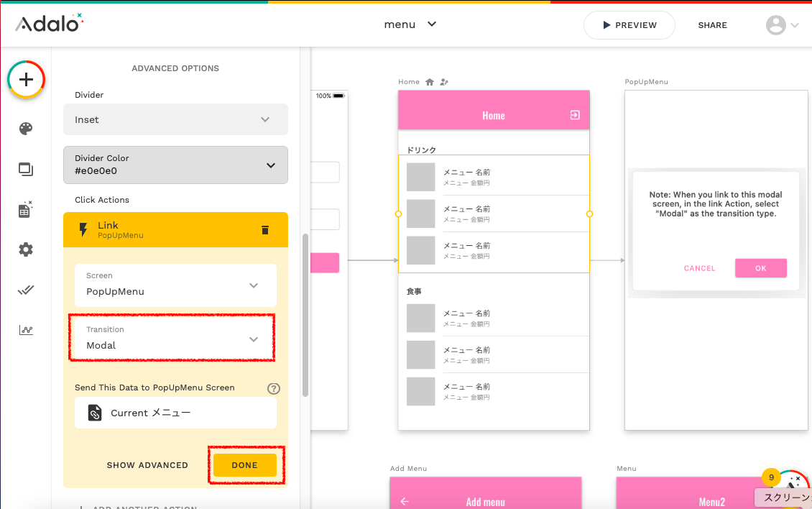Open the Analytics chart icon
812x509 pixels.
click(26, 330)
